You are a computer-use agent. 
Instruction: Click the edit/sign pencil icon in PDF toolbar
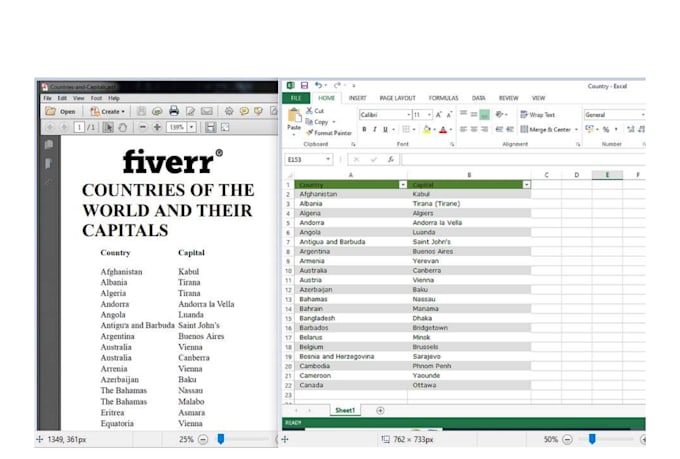tap(190, 111)
